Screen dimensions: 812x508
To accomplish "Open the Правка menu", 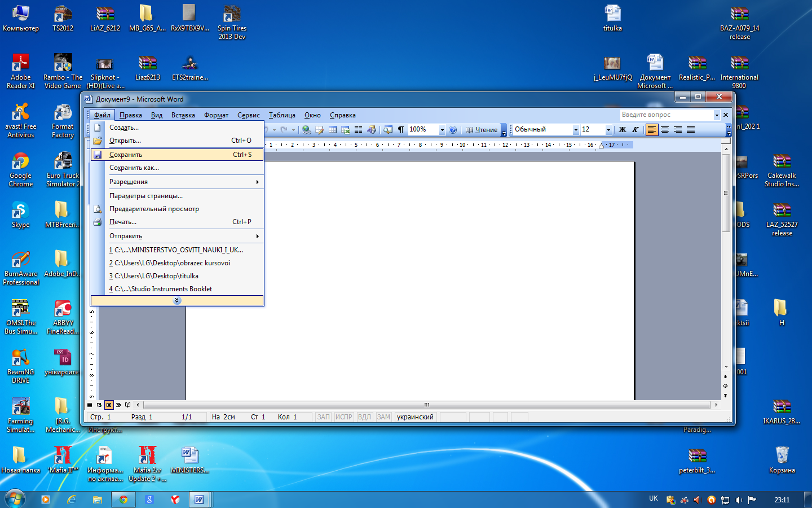I will [x=131, y=115].
